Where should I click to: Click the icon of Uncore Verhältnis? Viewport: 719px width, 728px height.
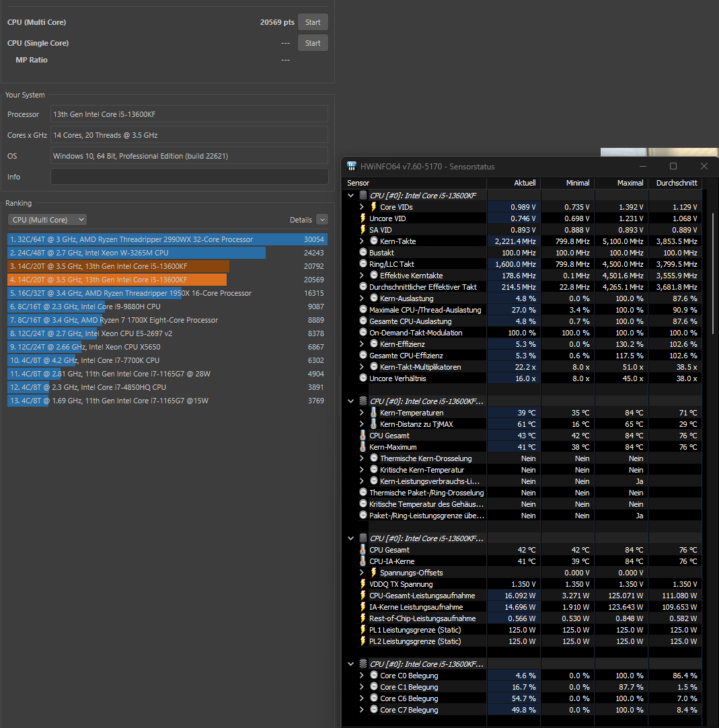363,378
